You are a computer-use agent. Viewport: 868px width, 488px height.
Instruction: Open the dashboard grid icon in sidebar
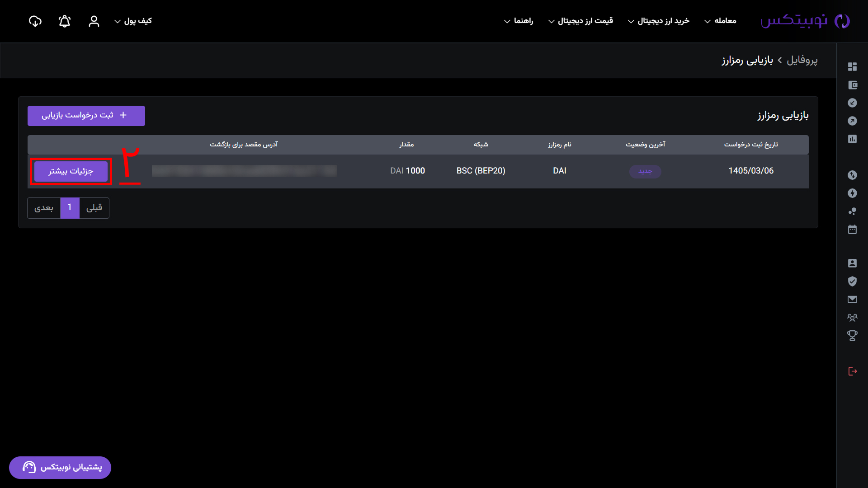(x=852, y=66)
